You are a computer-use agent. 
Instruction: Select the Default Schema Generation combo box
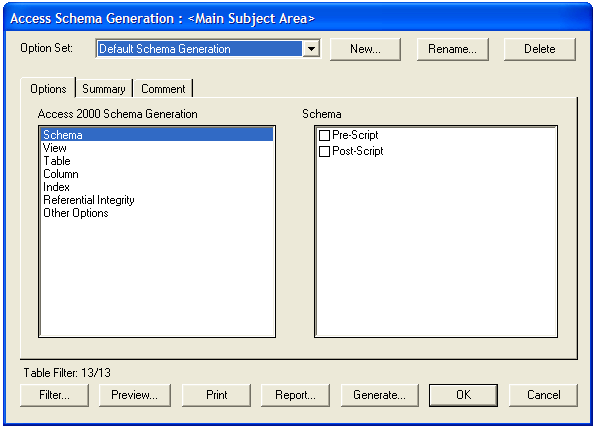click(x=208, y=49)
